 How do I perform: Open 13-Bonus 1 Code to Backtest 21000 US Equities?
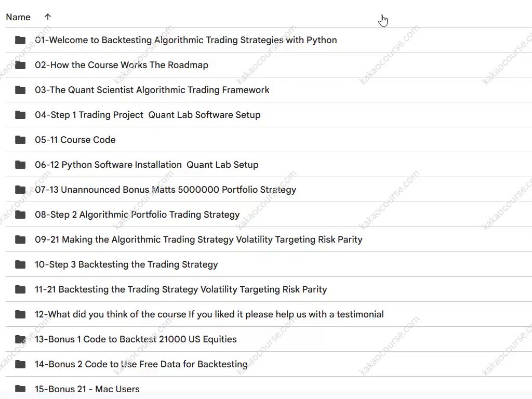click(x=136, y=339)
